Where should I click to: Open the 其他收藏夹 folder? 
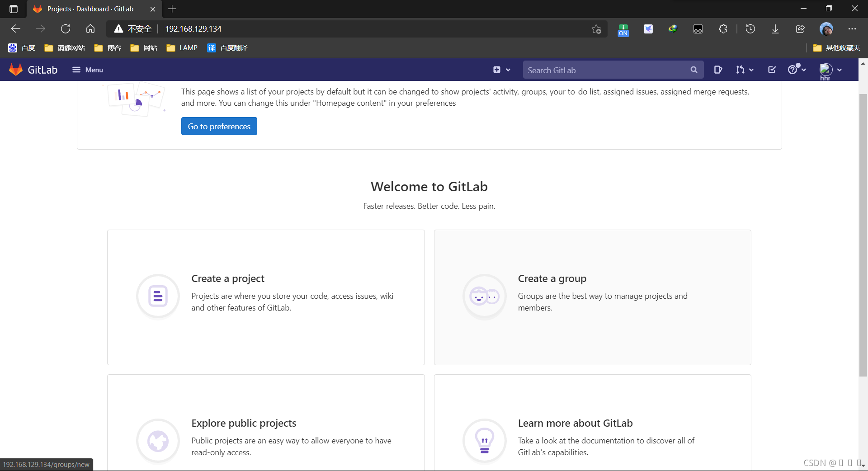(836, 47)
